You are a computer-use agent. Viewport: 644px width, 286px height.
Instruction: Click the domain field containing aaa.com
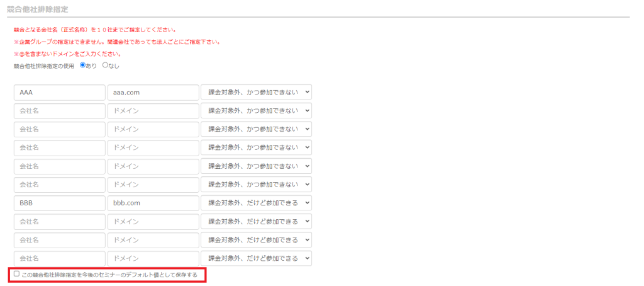pyautogui.click(x=153, y=93)
